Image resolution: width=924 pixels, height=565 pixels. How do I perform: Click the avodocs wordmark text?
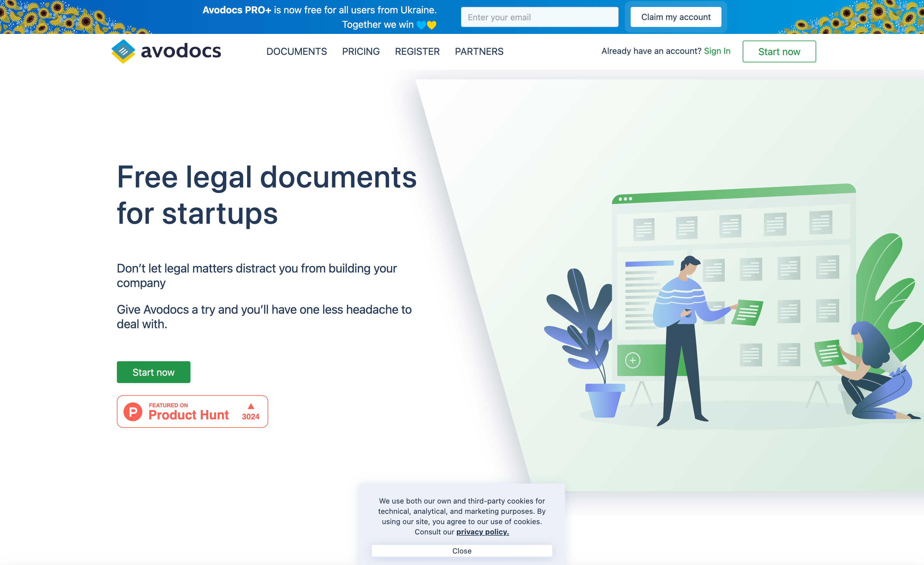tap(181, 51)
